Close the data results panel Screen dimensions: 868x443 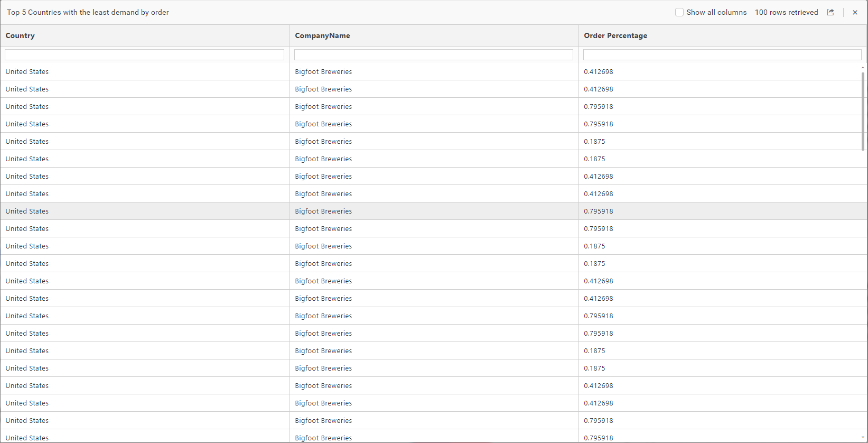tap(855, 12)
